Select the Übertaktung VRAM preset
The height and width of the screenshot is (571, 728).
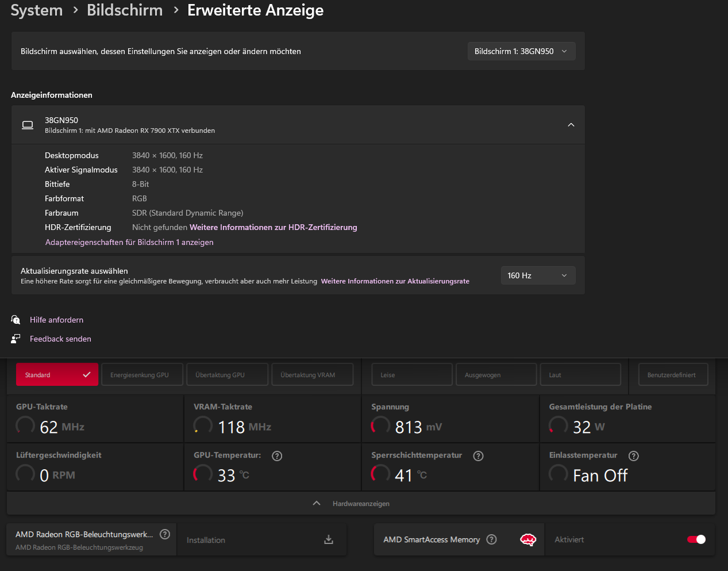tap(313, 374)
